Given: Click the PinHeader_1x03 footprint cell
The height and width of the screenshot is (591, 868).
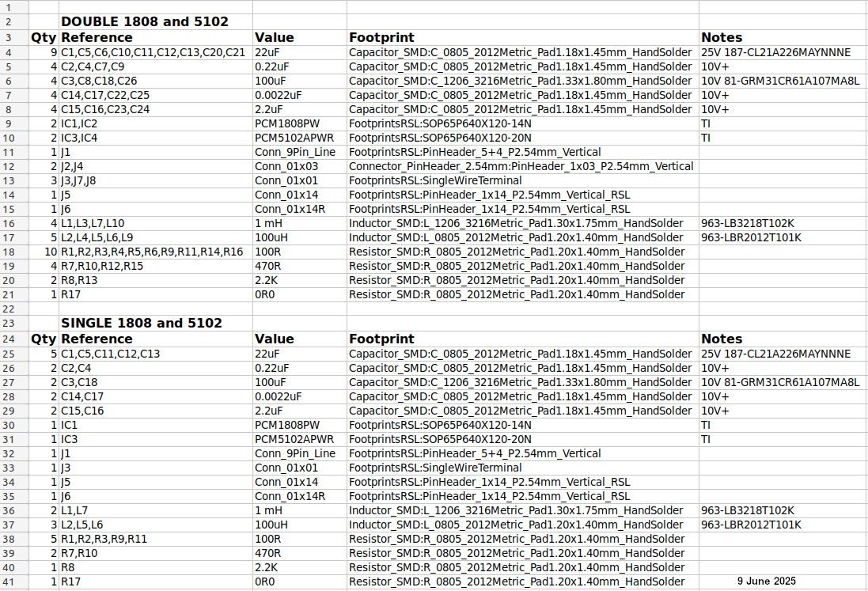Looking at the screenshot, I should click(521, 166).
